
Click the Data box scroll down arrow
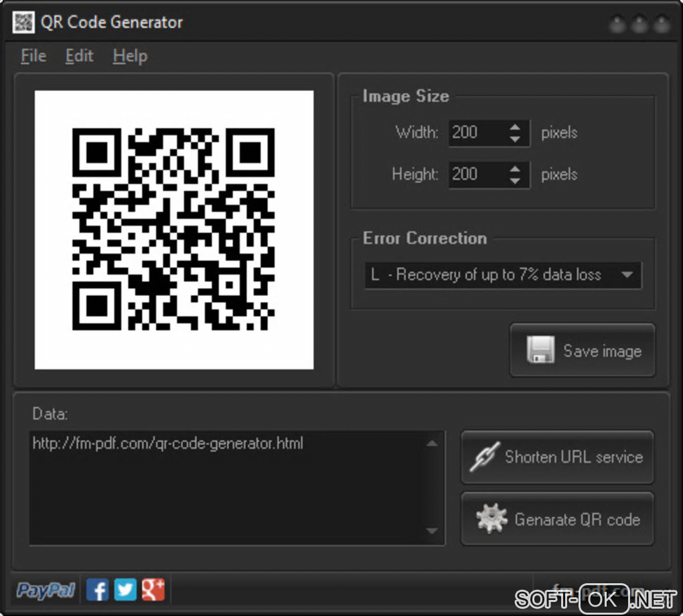coord(432,530)
